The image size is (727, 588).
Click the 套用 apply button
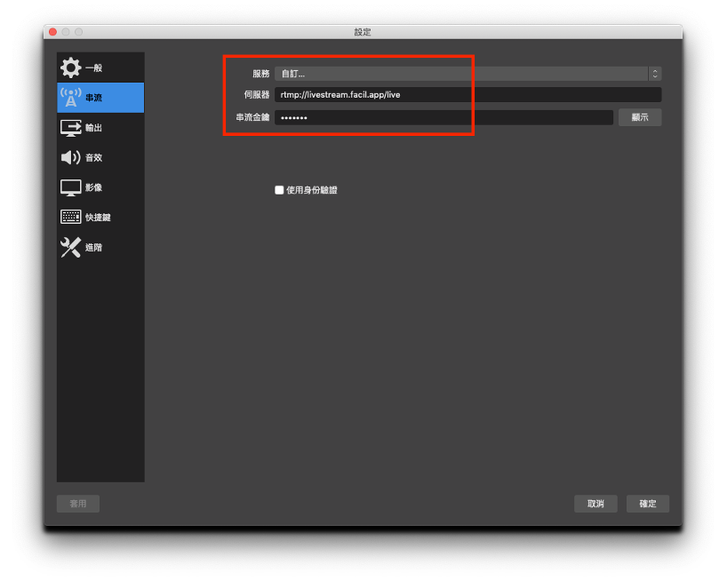click(78, 504)
